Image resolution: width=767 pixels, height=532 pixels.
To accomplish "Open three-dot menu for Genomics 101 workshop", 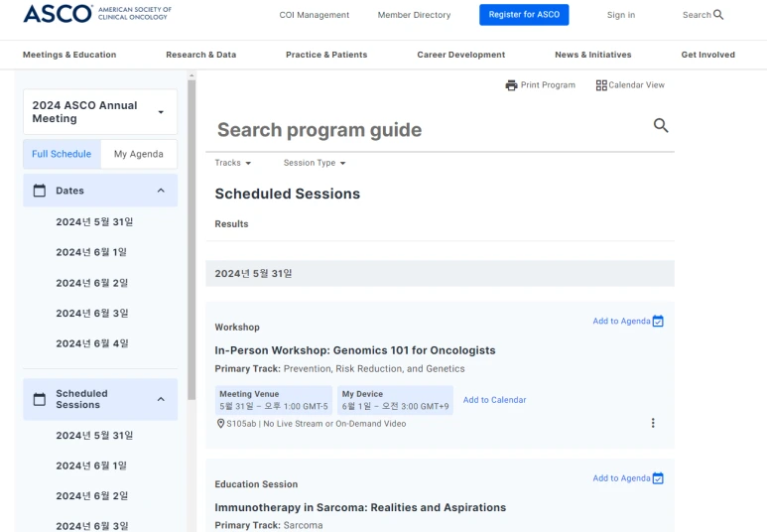I will click(653, 423).
